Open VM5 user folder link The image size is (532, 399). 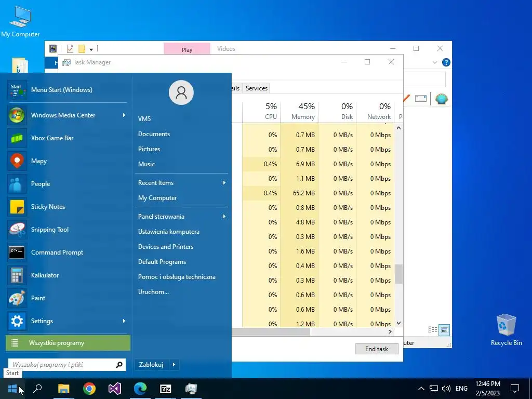(x=144, y=119)
